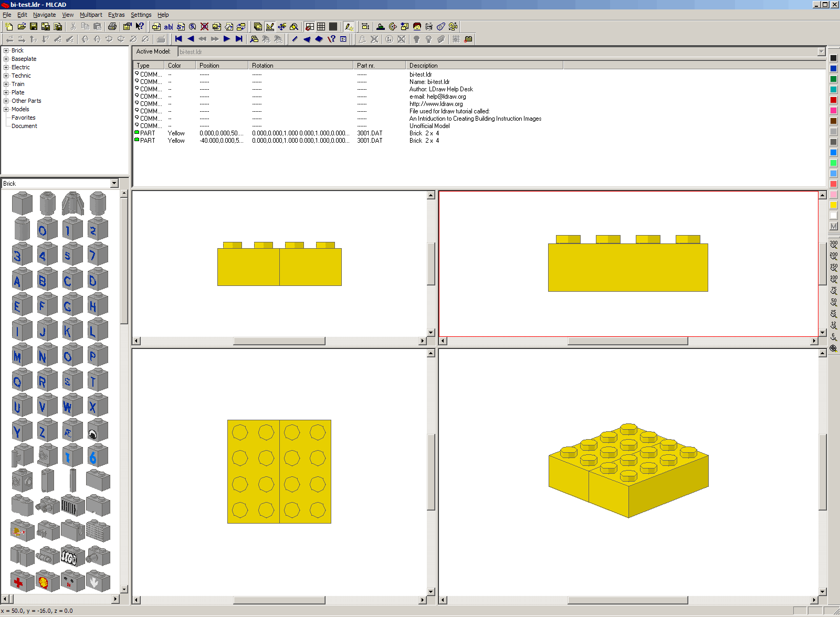Pick the red color swatch
This screenshot has width=840, height=617.
[833, 100]
